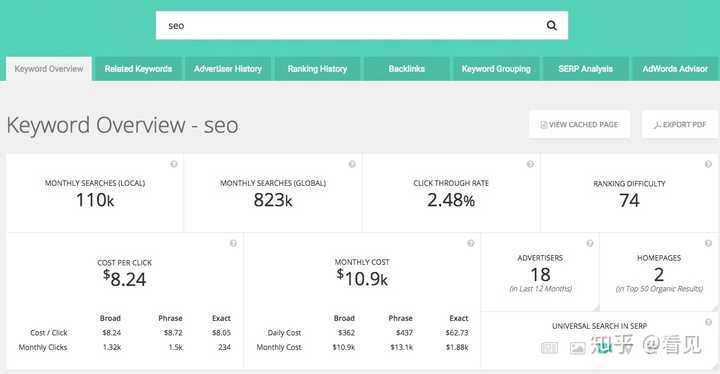Viewport: 720px width, 374px height.
Task: Open help icon on Cost Per Click card
Action: point(233,243)
